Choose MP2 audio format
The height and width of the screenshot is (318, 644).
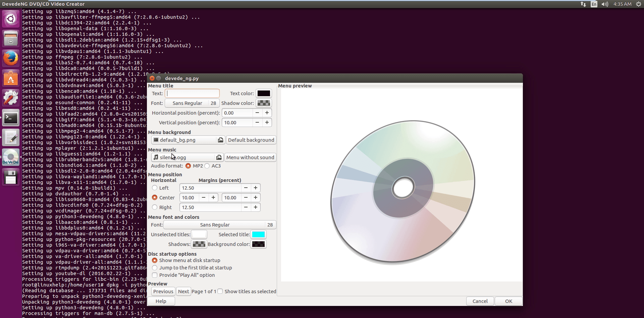pos(188,166)
